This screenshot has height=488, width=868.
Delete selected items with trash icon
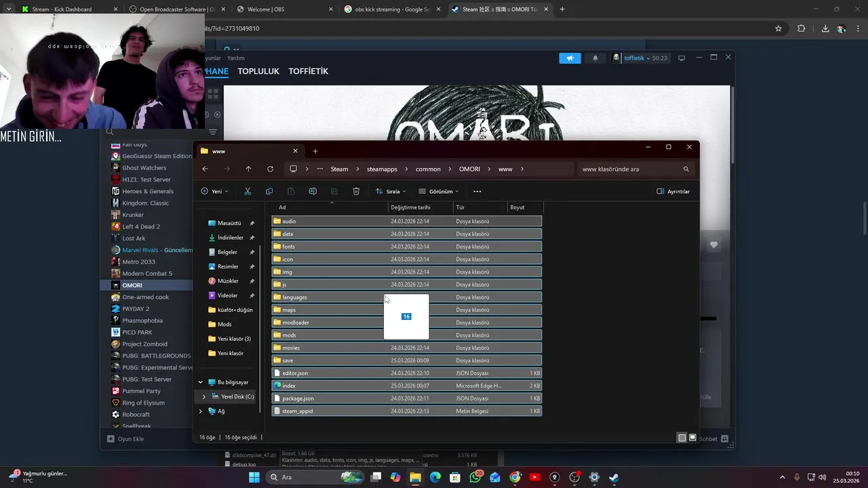coord(356,191)
